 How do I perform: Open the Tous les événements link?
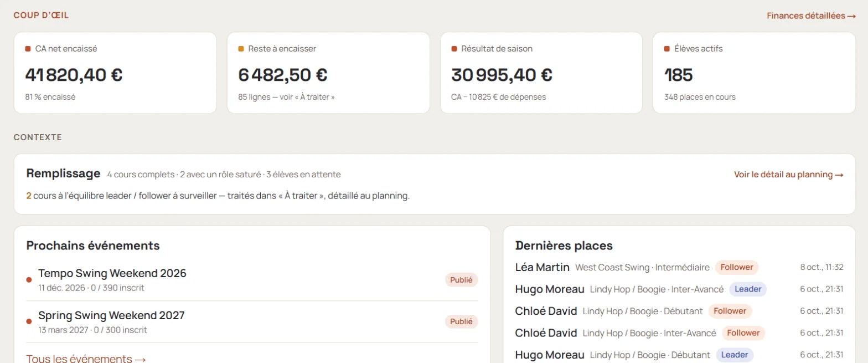click(x=86, y=359)
